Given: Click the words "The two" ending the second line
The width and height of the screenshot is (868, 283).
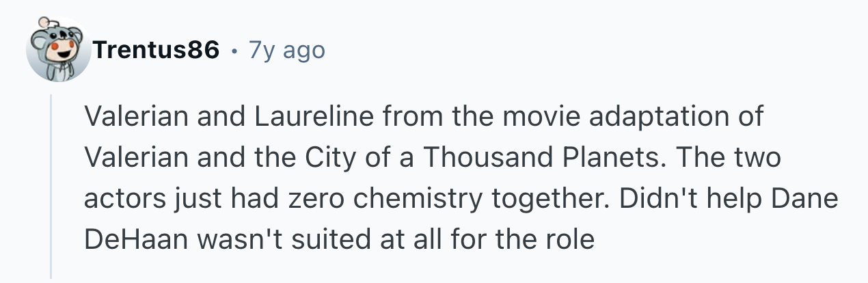Looking at the screenshot, I should pos(741,158).
